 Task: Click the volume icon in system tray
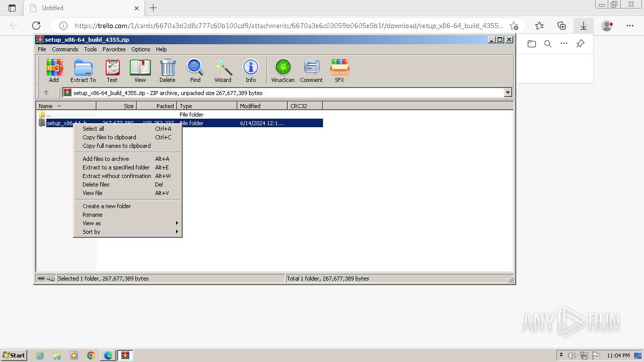click(572, 355)
